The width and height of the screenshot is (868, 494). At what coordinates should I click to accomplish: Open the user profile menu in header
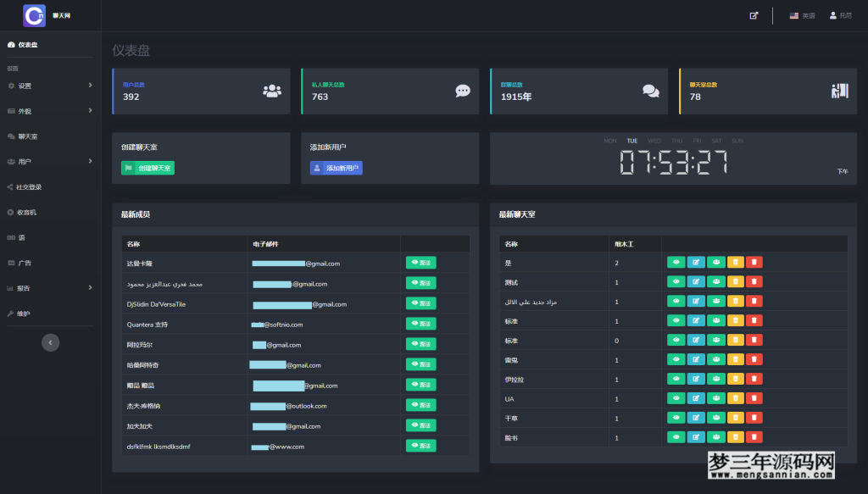coord(840,15)
